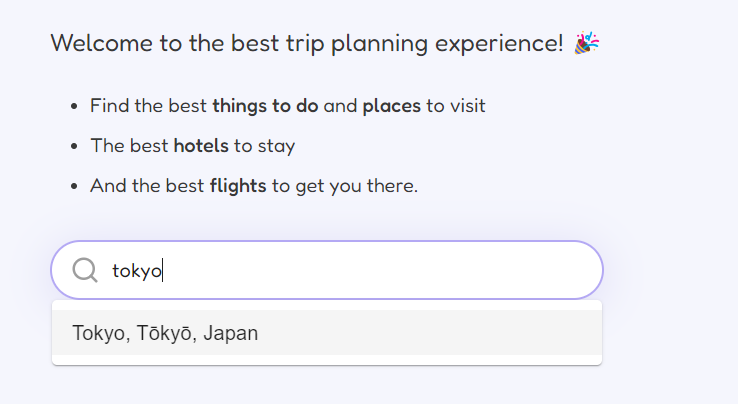Click the bold things to do text
This screenshot has width=738, height=404.
pos(265,106)
